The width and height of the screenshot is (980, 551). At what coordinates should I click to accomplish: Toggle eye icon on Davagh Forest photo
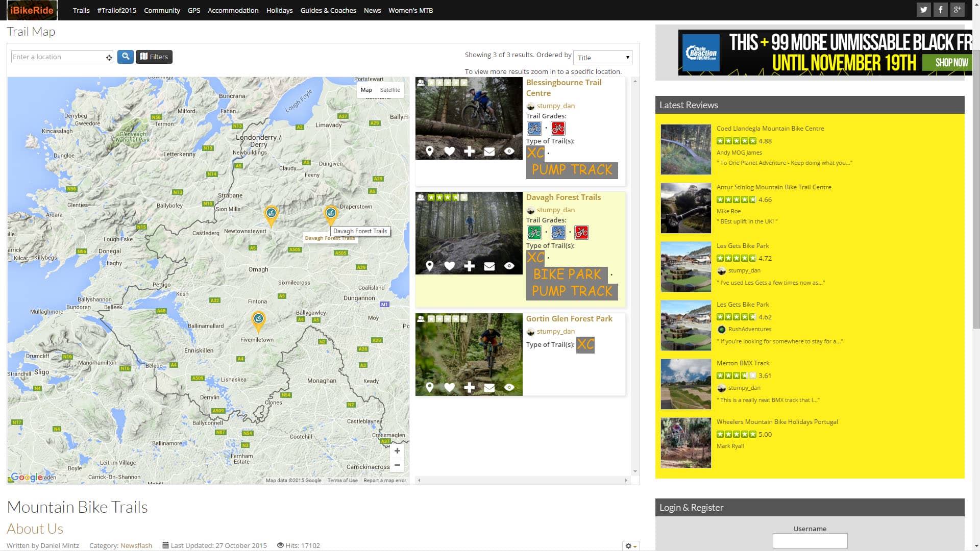pyautogui.click(x=509, y=266)
